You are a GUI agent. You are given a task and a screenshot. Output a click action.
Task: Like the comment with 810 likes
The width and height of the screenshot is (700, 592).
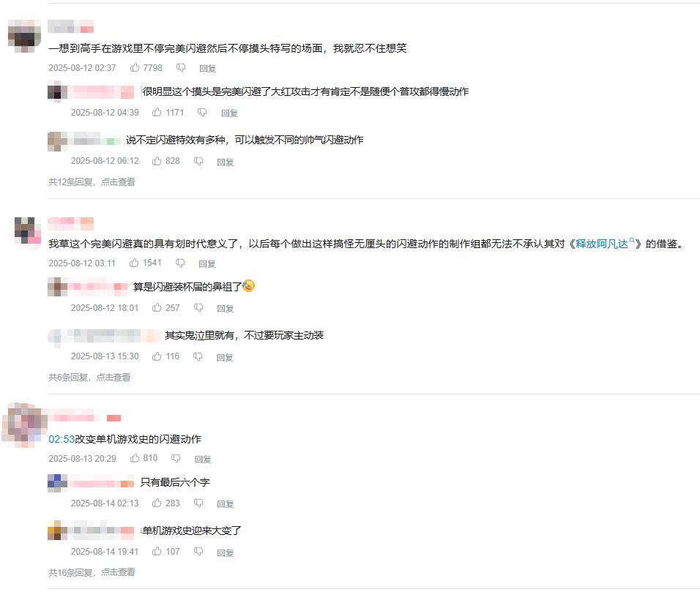pyautogui.click(x=135, y=458)
